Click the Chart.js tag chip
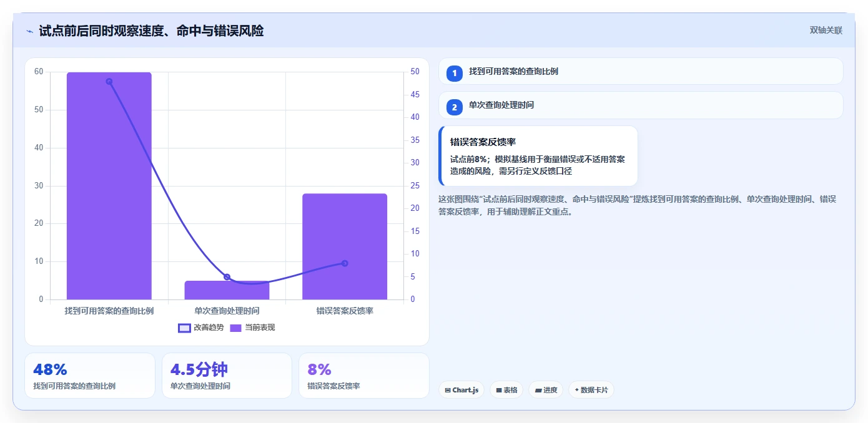The width and height of the screenshot is (868, 423). point(461,390)
